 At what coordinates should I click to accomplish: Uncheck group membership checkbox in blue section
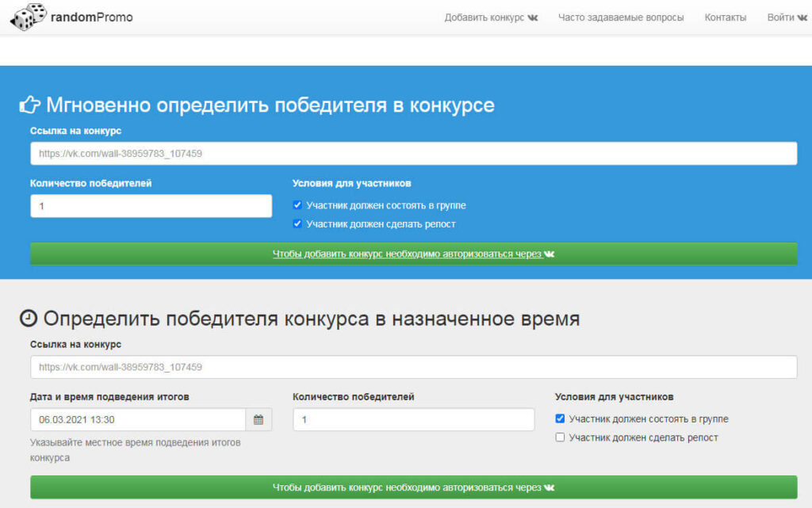pyautogui.click(x=297, y=205)
